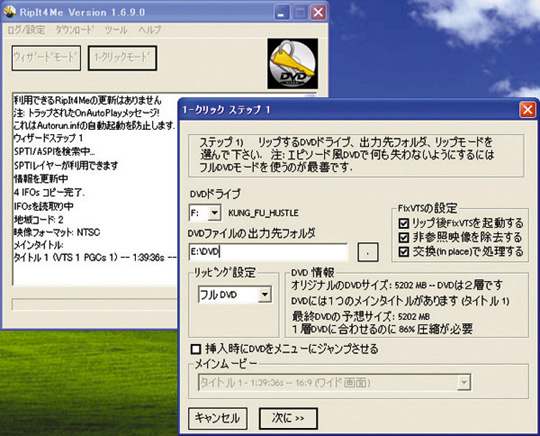Open the DVD drive F: dropdown
This screenshot has width=540, height=436.
click(214, 213)
